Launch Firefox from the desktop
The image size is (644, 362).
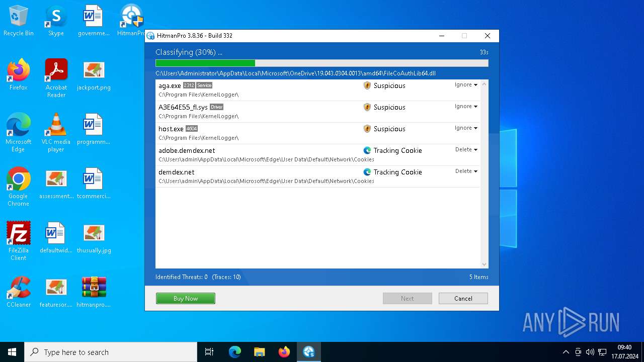tap(19, 75)
